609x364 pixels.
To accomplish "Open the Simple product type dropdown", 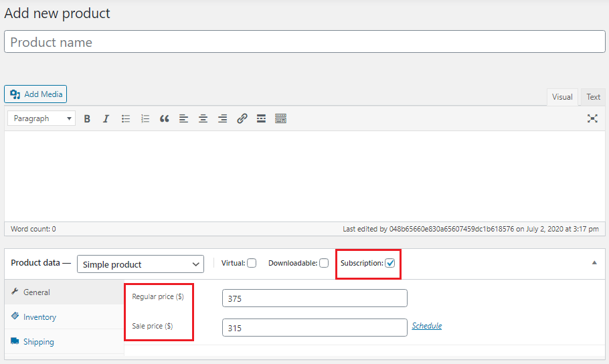I will click(x=141, y=264).
